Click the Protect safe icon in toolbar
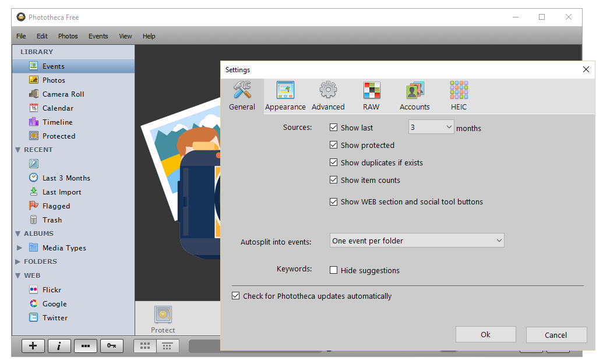Screen dimensions: 610x364 click(x=163, y=314)
